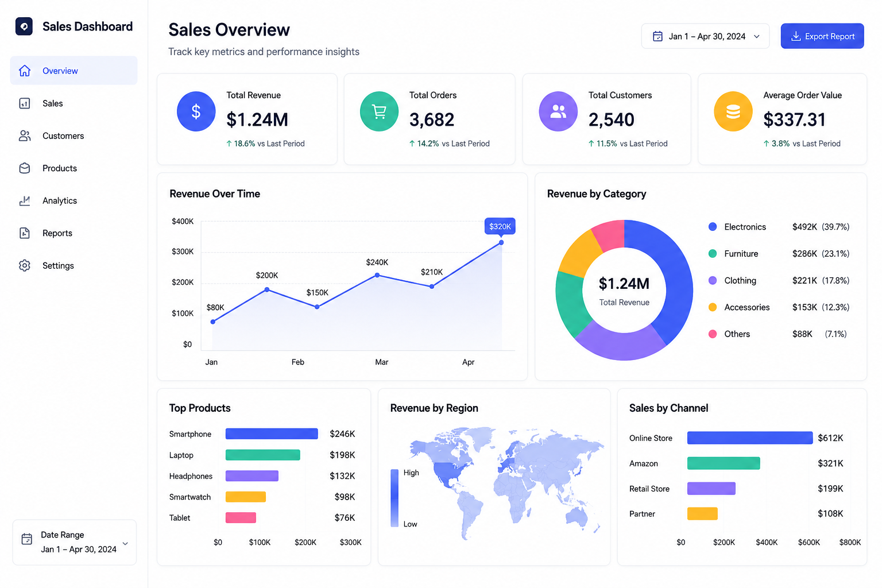The image size is (882, 588).
Task: Click the $210K data point on revenue chart
Action: pyautogui.click(x=432, y=286)
